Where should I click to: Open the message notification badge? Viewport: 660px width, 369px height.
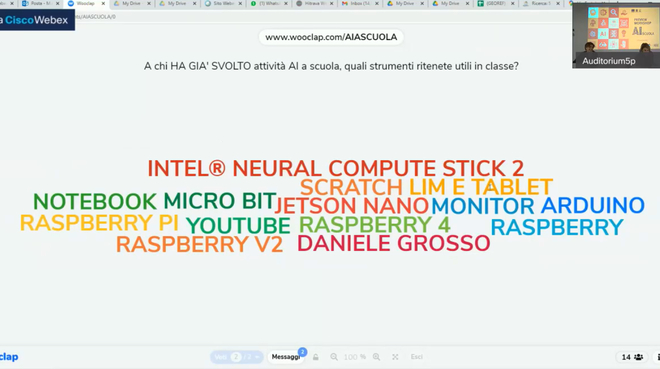pos(302,351)
